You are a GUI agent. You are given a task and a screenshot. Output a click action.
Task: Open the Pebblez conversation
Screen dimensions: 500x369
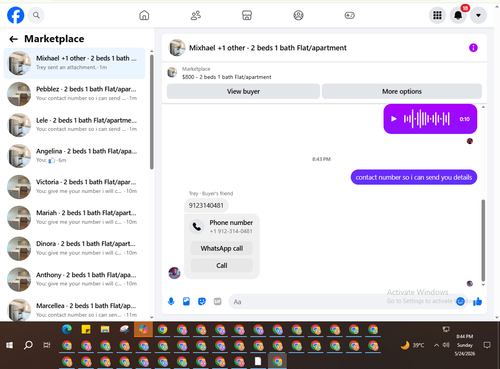[x=75, y=94]
